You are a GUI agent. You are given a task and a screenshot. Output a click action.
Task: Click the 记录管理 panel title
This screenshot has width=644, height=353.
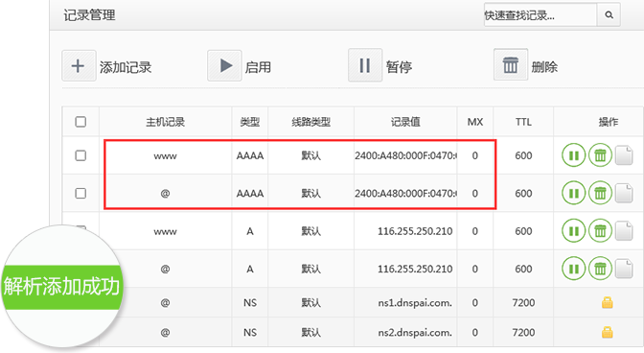click(89, 15)
